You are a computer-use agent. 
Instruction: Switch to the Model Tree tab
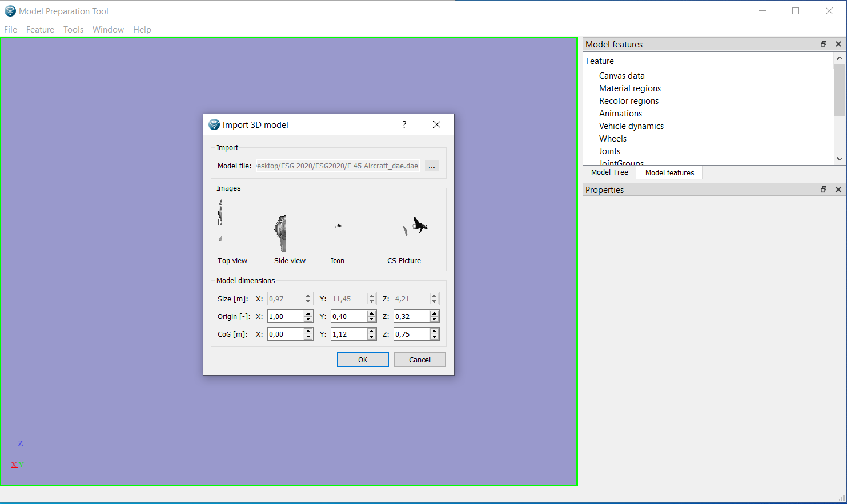pyautogui.click(x=609, y=172)
